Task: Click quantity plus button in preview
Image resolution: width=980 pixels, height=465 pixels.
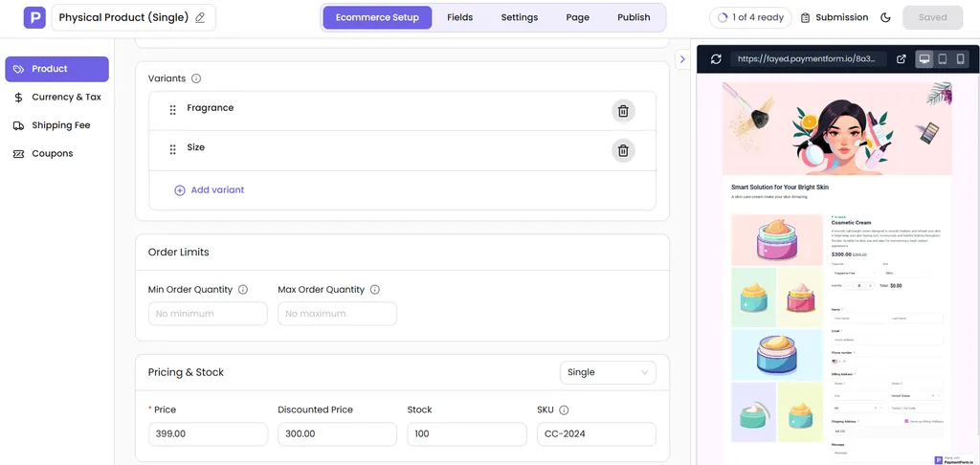Action: pos(870,286)
